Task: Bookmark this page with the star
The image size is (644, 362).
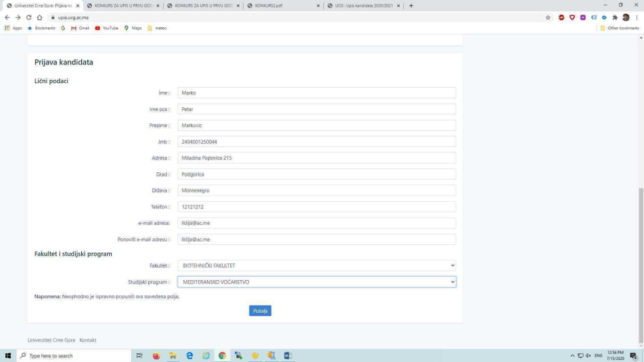Action: [548, 18]
